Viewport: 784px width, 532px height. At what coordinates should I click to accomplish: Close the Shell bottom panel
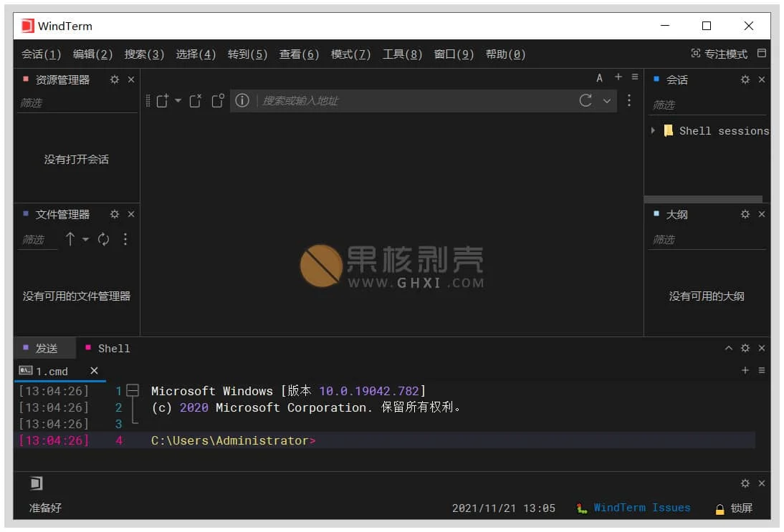(762, 348)
